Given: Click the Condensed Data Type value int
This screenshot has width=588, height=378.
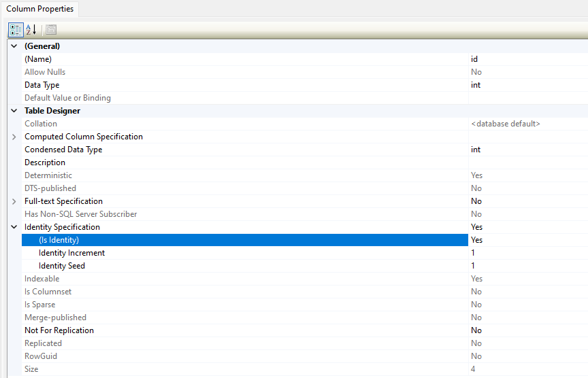Looking at the screenshot, I should pyautogui.click(x=528, y=150).
